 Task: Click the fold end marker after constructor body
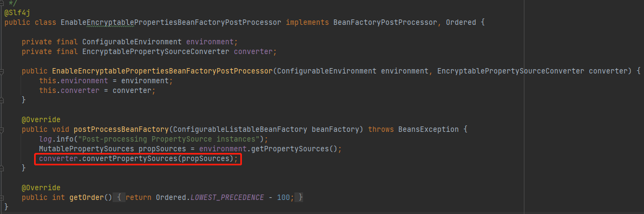coord(2,100)
